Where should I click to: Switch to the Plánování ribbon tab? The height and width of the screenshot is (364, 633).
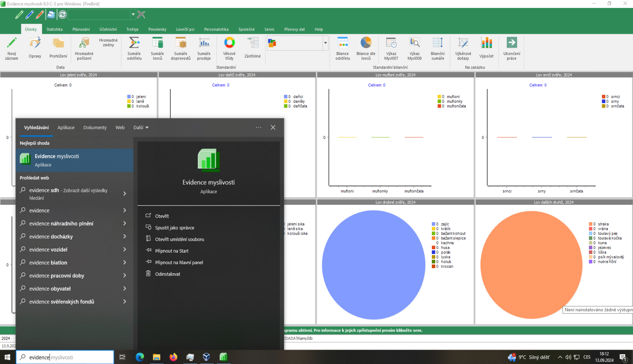(x=81, y=29)
